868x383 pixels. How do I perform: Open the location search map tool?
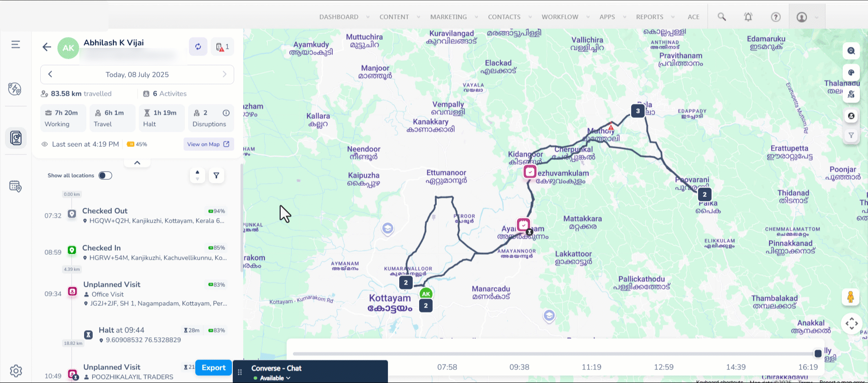pos(851,51)
